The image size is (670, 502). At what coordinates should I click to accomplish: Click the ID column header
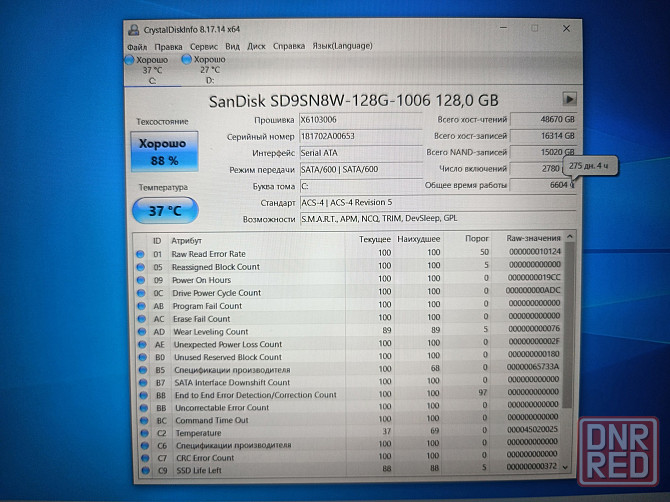point(157,241)
